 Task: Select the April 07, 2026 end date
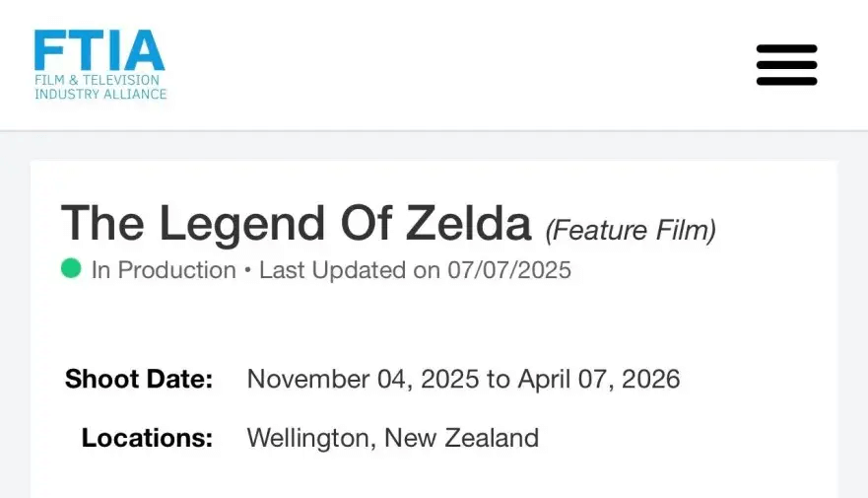coord(598,379)
